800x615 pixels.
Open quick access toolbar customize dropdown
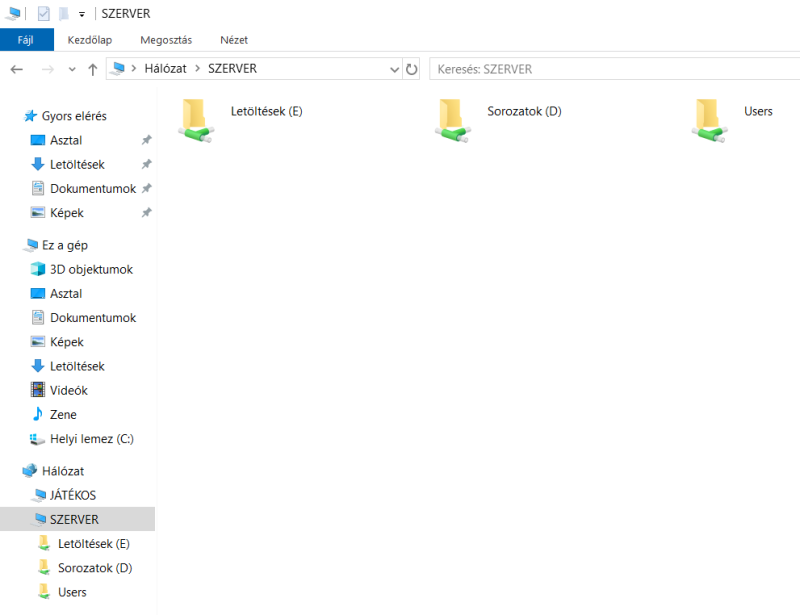[82, 14]
